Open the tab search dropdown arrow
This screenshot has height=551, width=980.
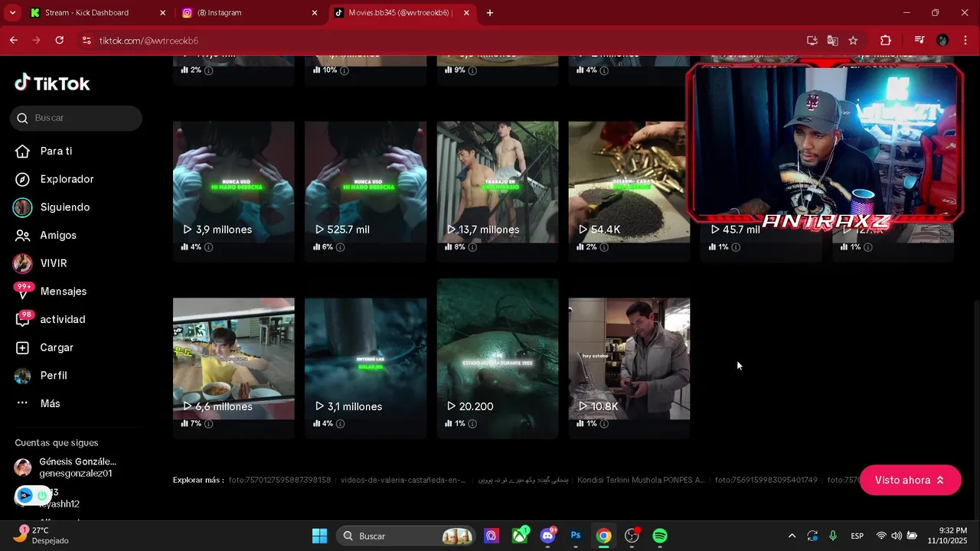tap(12, 12)
